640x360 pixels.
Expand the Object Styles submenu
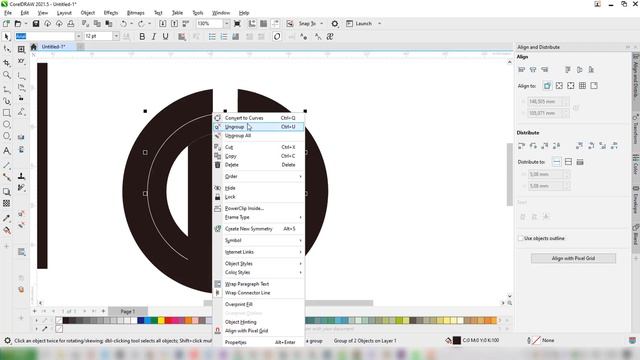tap(259, 264)
